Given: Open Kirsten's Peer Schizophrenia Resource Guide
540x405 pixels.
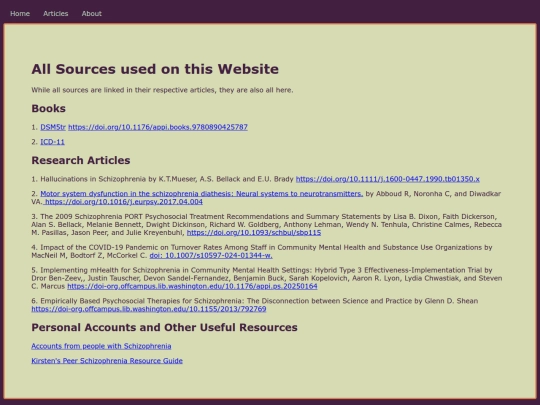Looking at the screenshot, I should click(x=107, y=361).
